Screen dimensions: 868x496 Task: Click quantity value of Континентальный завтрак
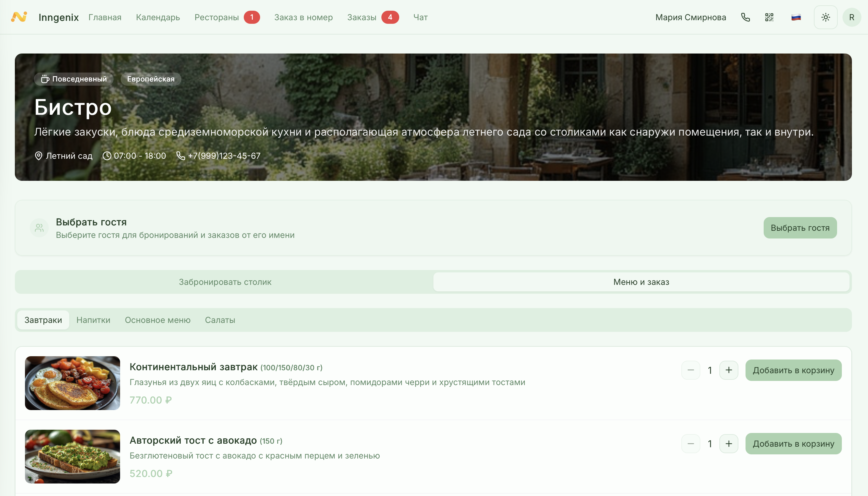[710, 370]
